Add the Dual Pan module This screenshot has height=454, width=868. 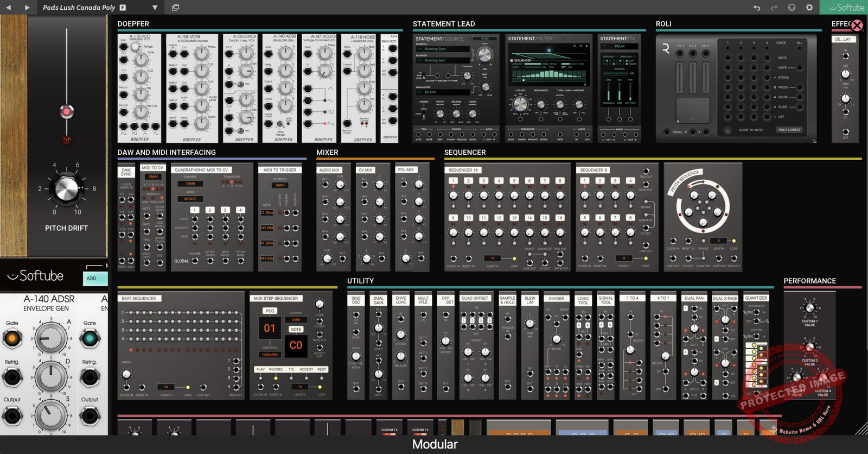coord(694,346)
